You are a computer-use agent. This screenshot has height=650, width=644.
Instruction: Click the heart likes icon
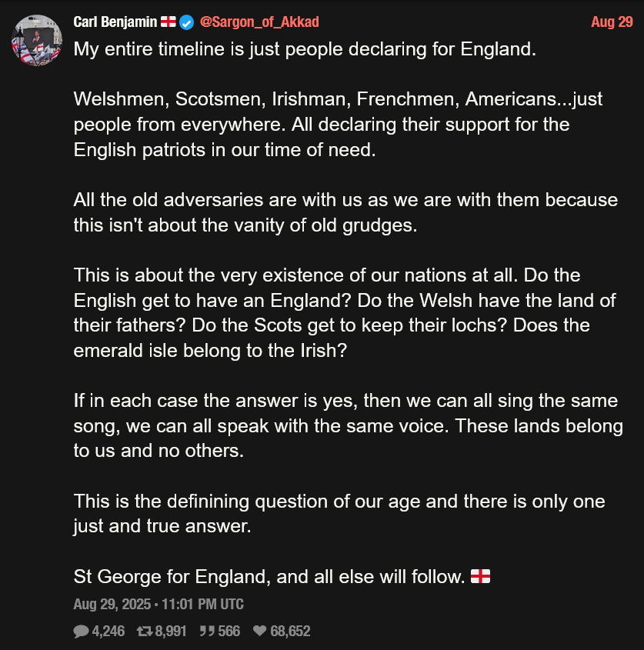tap(259, 631)
